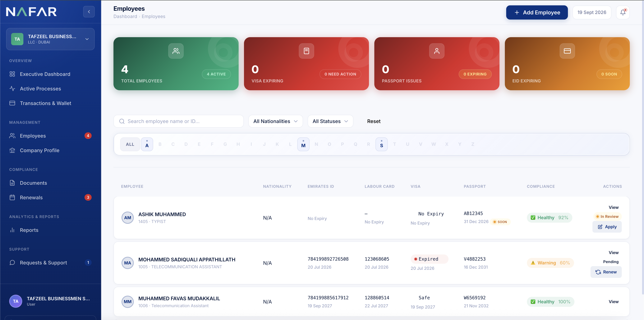
Task: View Ashik Muhammed's record
Action: pyautogui.click(x=614, y=207)
